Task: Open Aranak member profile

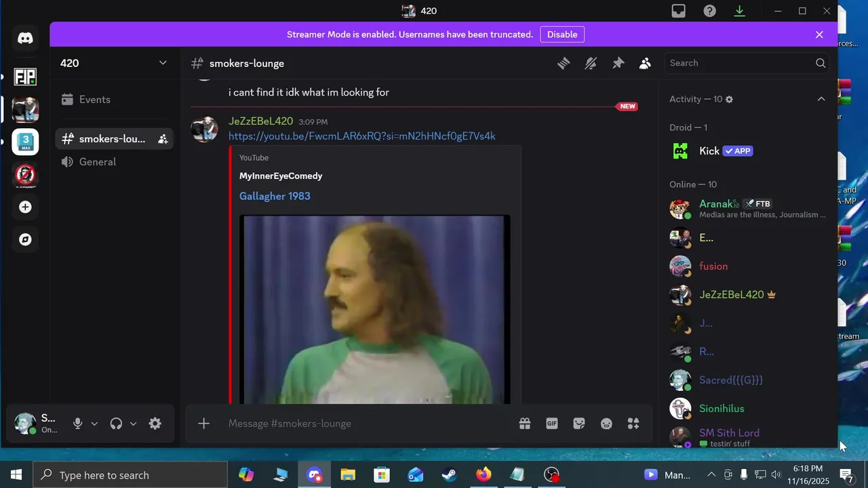Action: click(748, 209)
